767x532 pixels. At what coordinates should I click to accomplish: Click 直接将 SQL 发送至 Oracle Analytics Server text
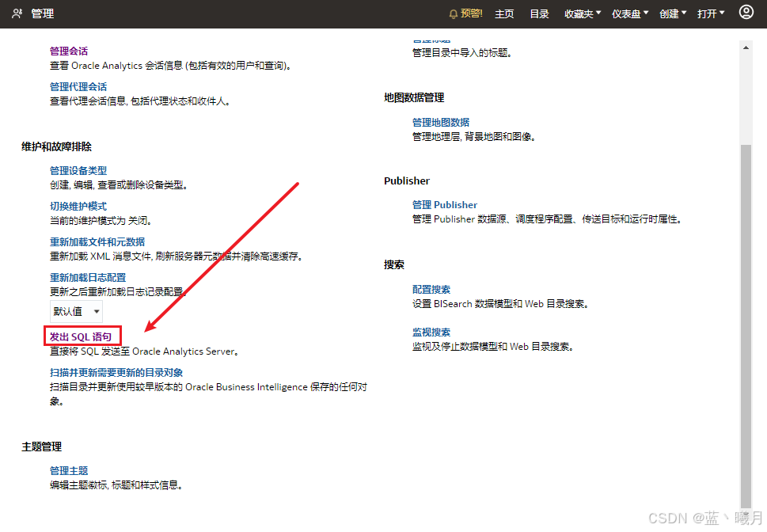click(x=144, y=351)
